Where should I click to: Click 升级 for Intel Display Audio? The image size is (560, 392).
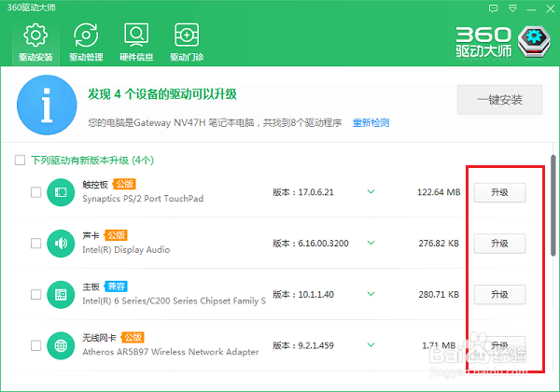499,244
